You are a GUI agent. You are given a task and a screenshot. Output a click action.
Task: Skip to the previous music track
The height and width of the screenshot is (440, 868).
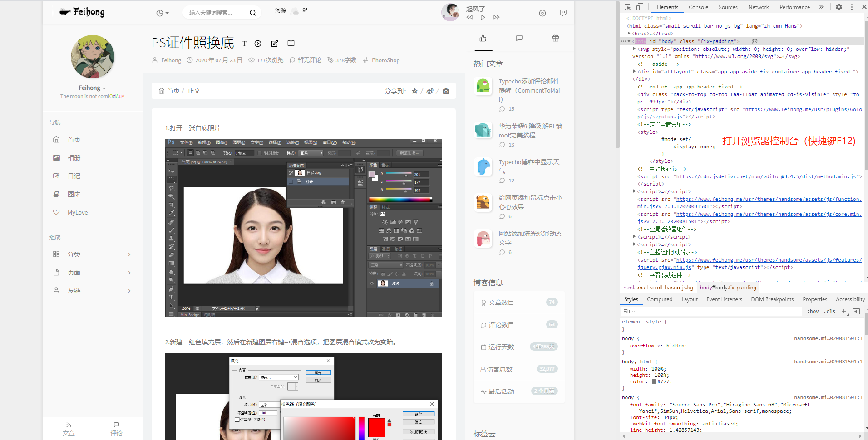click(x=469, y=17)
